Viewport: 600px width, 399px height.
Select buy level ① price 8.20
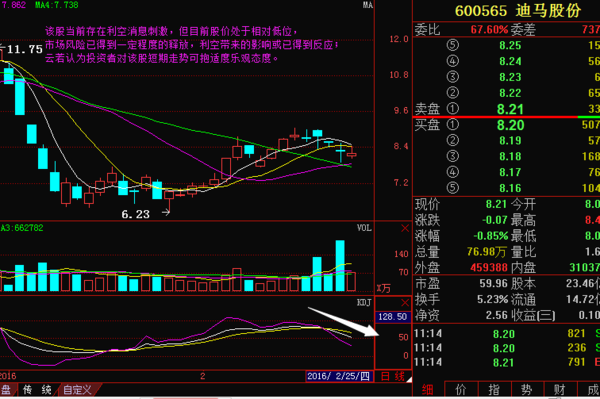510,125
